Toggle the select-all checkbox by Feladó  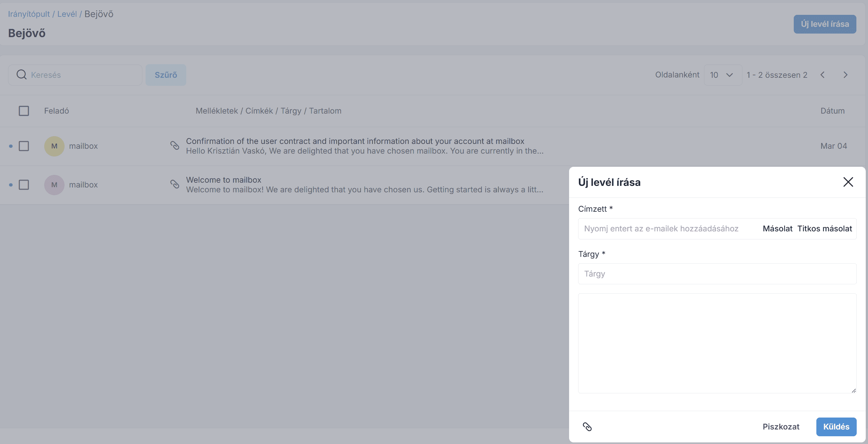(24, 111)
